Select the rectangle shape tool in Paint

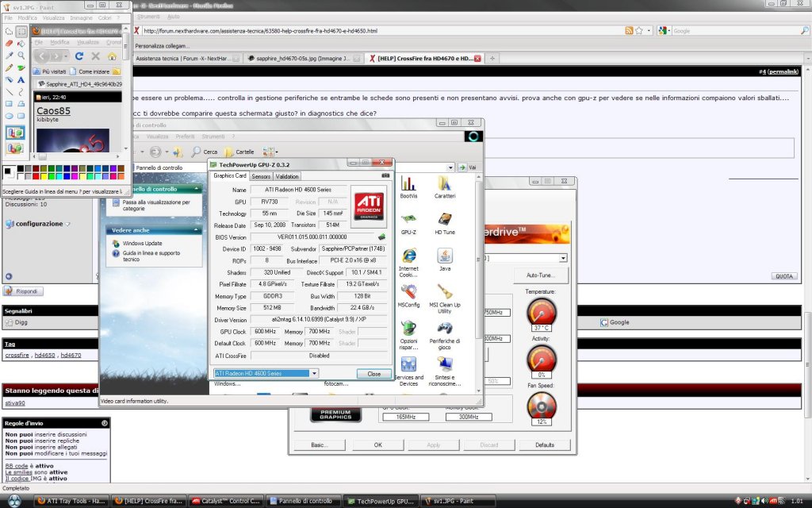(x=9, y=104)
